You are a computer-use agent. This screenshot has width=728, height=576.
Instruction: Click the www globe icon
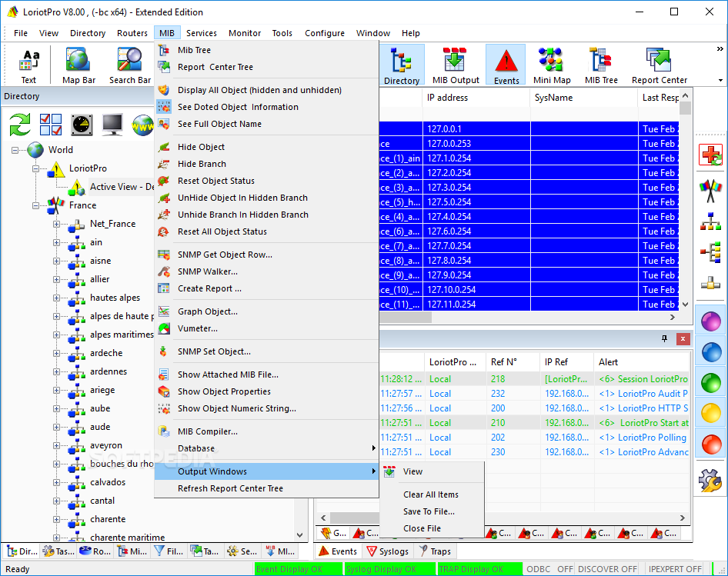click(142, 125)
